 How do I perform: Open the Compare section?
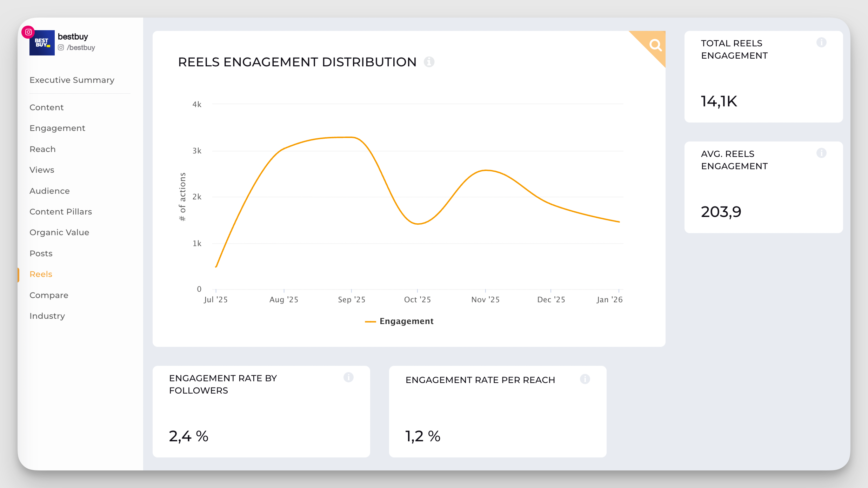click(49, 295)
